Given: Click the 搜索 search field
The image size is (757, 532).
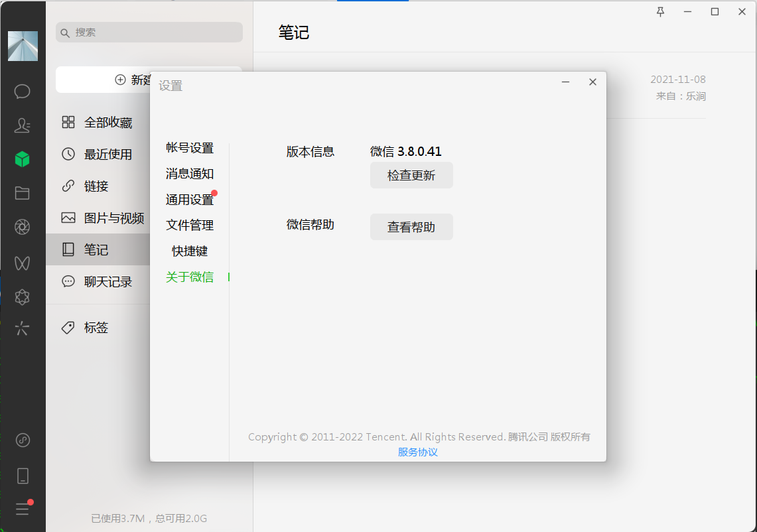Looking at the screenshot, I should (x=149, y=32).
